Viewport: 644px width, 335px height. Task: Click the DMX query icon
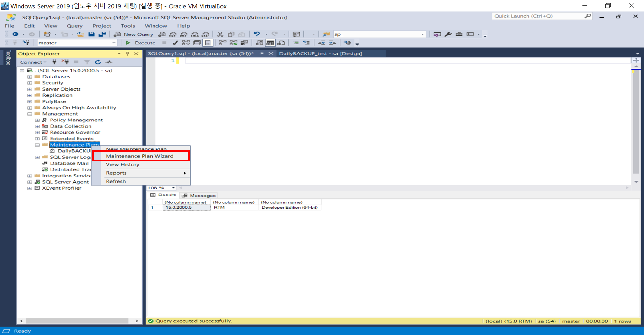[184, 34]
